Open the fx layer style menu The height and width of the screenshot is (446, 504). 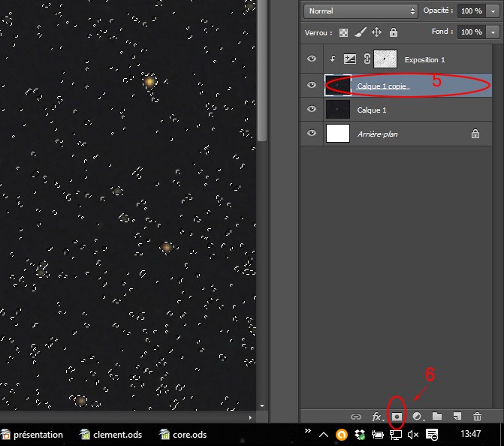click(x=377, y=417)
